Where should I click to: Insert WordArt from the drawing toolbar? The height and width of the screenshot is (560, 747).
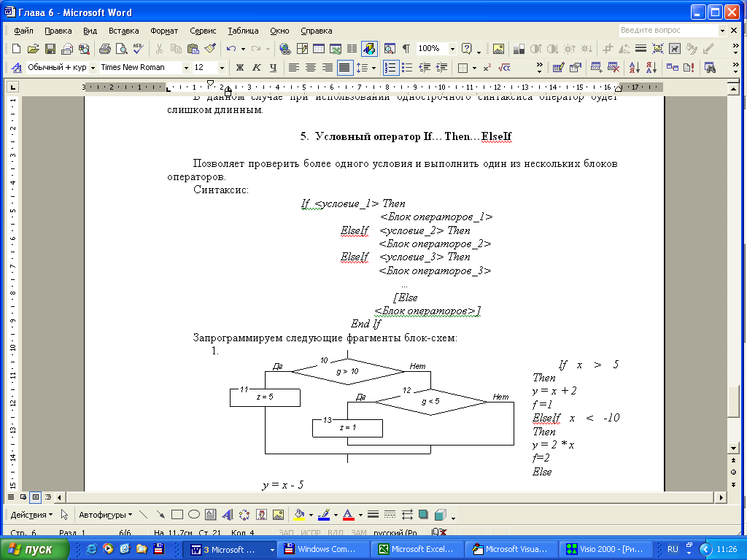[228, 515]
